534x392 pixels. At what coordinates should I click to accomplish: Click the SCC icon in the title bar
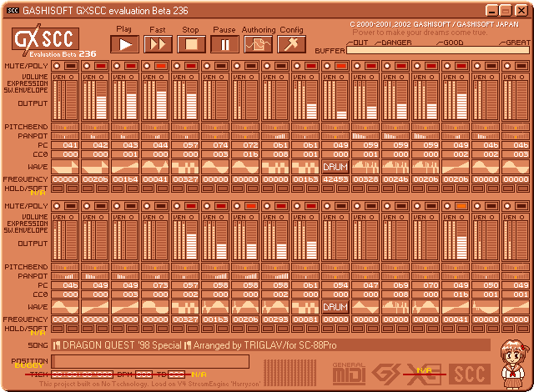[13, 11]
